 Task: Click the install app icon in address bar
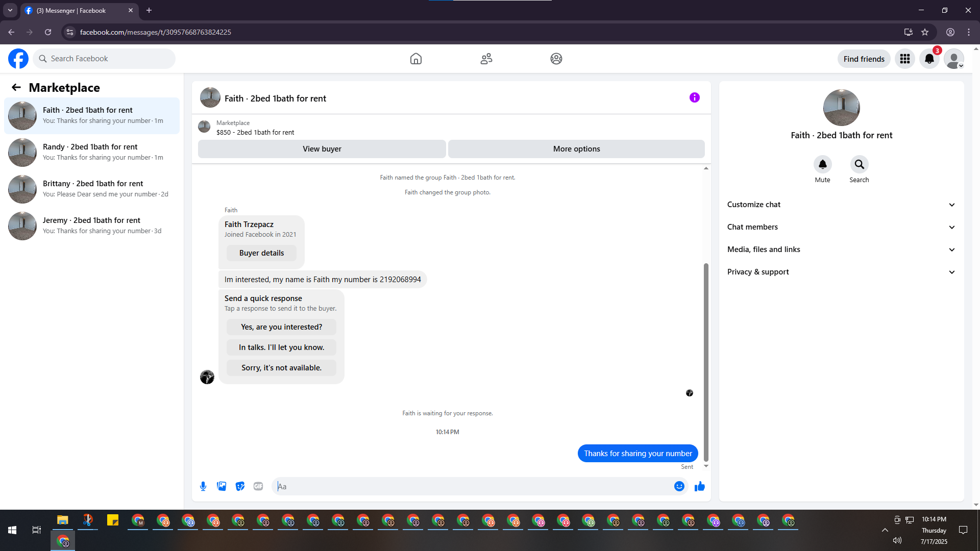pos(909,32)
